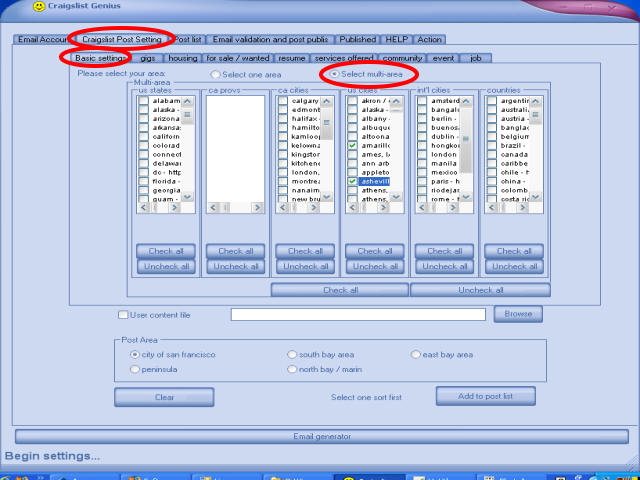Image resolution: width=640 pixels, height=480 pixels.
Task: Click left-arrow under the us cities list
Action: click(x=353, y=208)
